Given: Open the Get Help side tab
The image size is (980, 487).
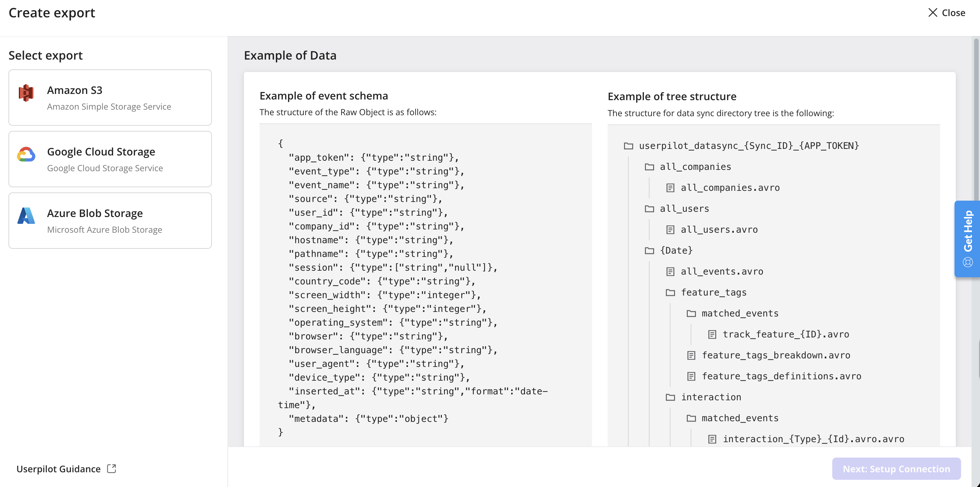Looking at the screenshot, I should (967, 239).
